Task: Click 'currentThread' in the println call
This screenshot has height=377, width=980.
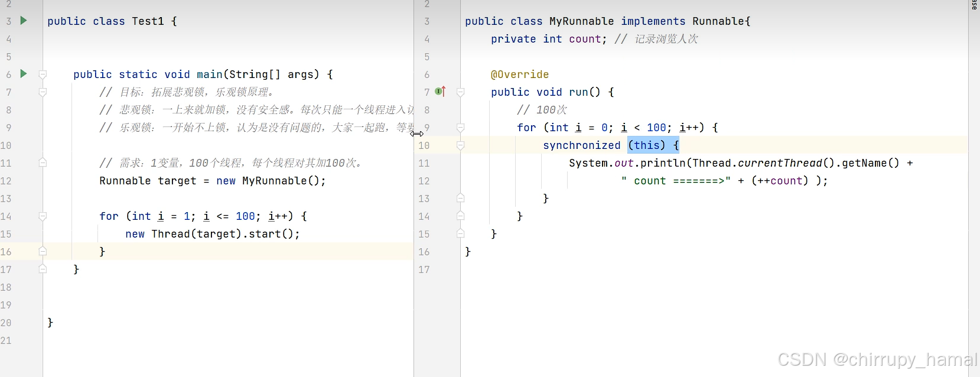Action: (x=780, y=163)
